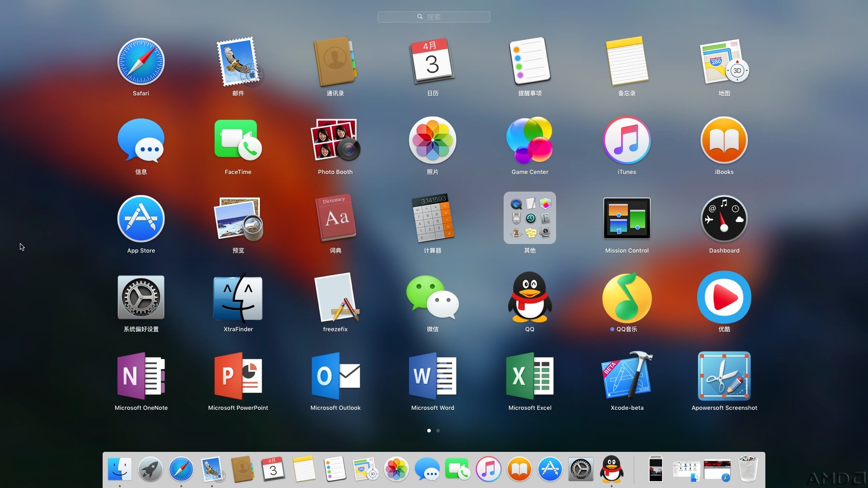Click minimized Finder window thumbnail in Dock
Viewport: 868px width, 488px height.
tap(686, 471)
